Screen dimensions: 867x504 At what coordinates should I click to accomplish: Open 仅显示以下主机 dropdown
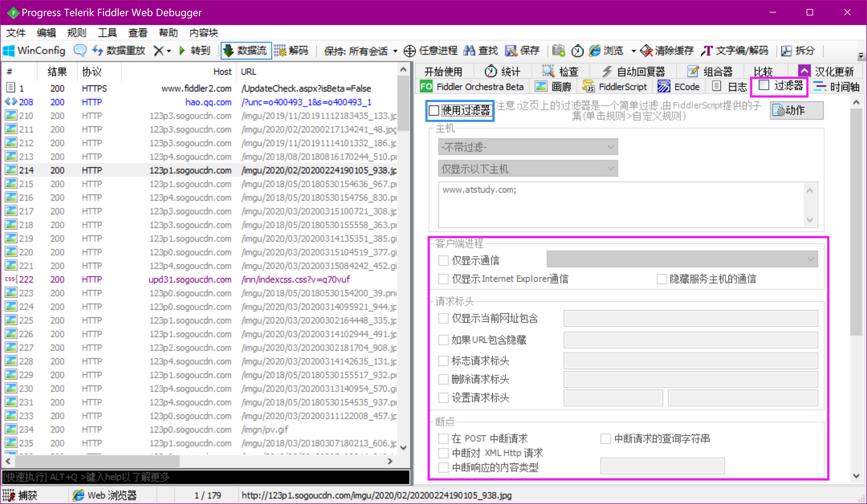coord(528,169)
